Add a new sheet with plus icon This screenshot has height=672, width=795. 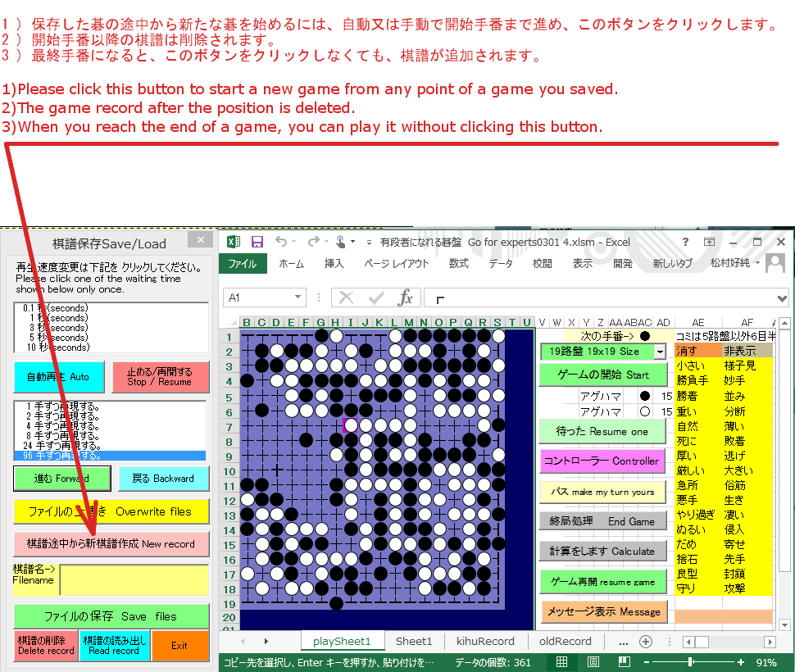(x=645, y=641)
